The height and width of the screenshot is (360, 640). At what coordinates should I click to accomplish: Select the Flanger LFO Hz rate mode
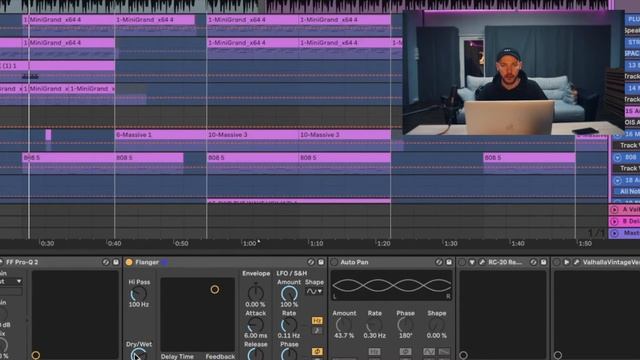317,321
